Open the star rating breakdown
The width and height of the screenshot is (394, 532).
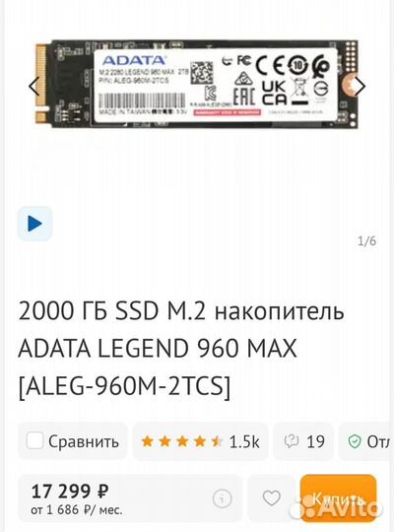pos(182,441)
